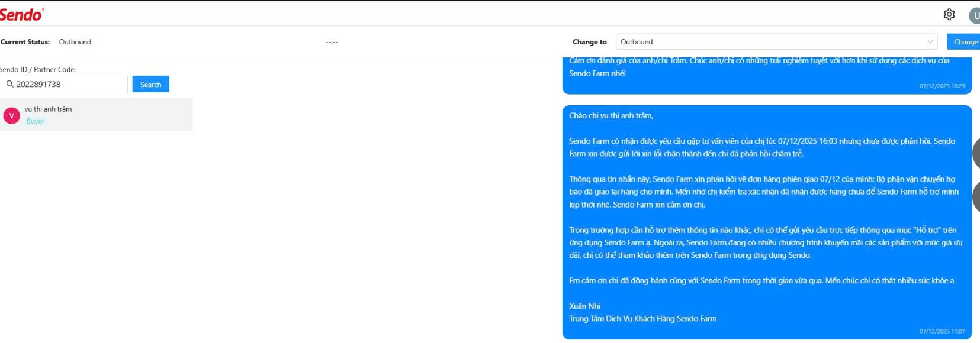Image resolution: width=980 pixels, height=343 pixels.
Task: Click the Sendo logo
Action: click(x=21, y=14)
